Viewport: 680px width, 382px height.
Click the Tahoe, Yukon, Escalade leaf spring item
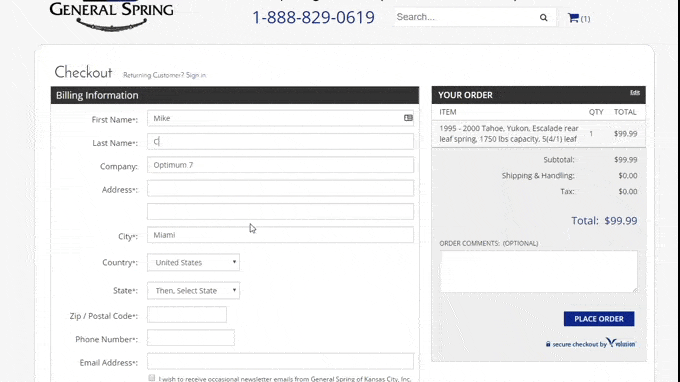coord(509,134)
